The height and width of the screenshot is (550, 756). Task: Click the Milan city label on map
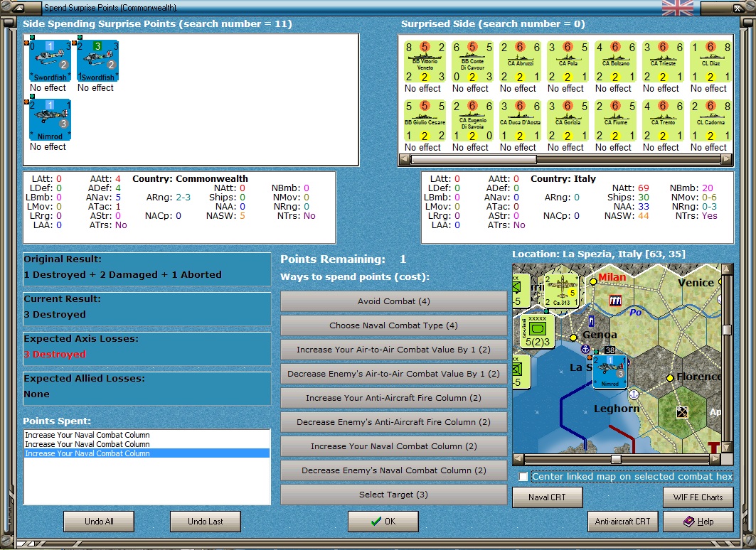coord(612,277)
